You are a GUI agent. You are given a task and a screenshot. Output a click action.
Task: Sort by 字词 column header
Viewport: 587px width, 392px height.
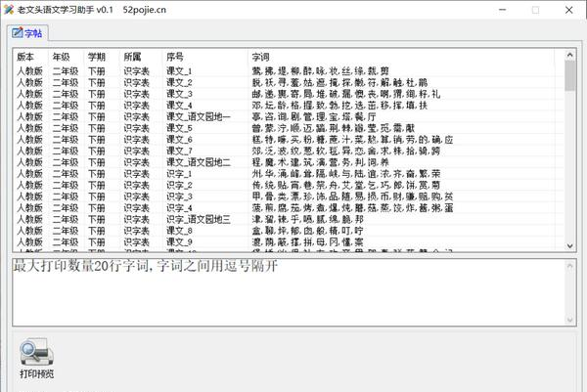[401, 57]
